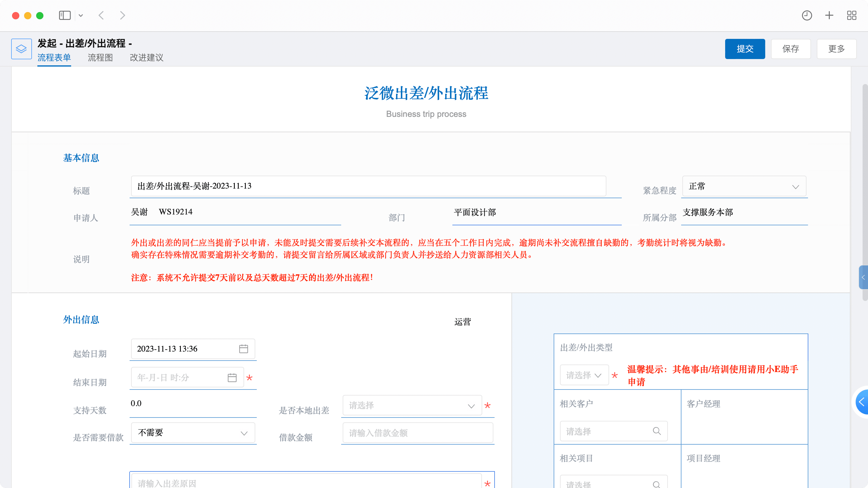Expand the right side collapse handle
Screen dimensions: 868x488
[x=863, y=277]
